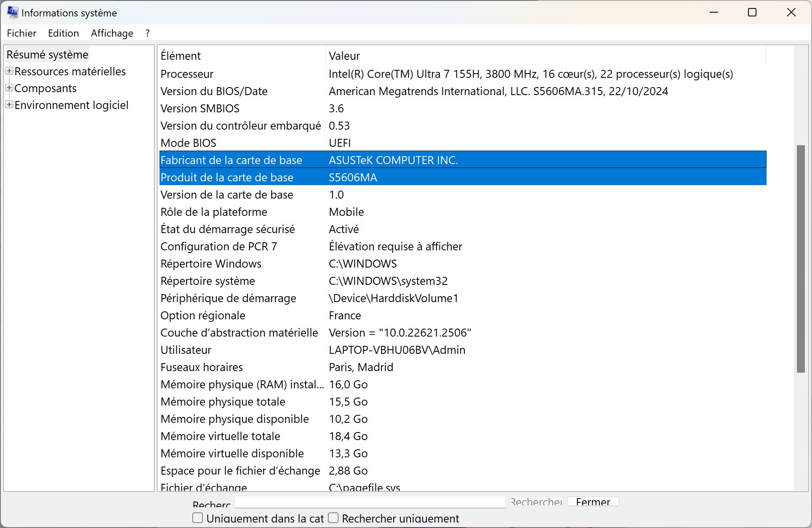Open the Fichier menu
The image size is (812, 528).
click(x=21, y=33)
